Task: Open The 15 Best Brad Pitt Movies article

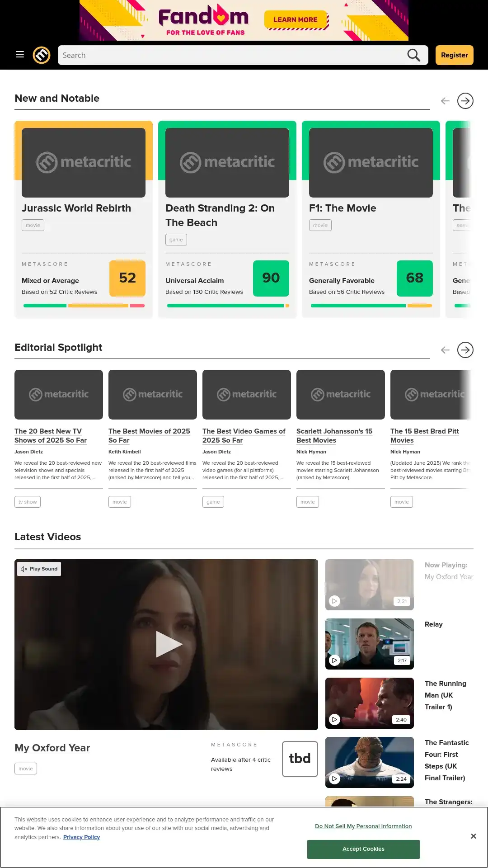Action: (425, 436)
